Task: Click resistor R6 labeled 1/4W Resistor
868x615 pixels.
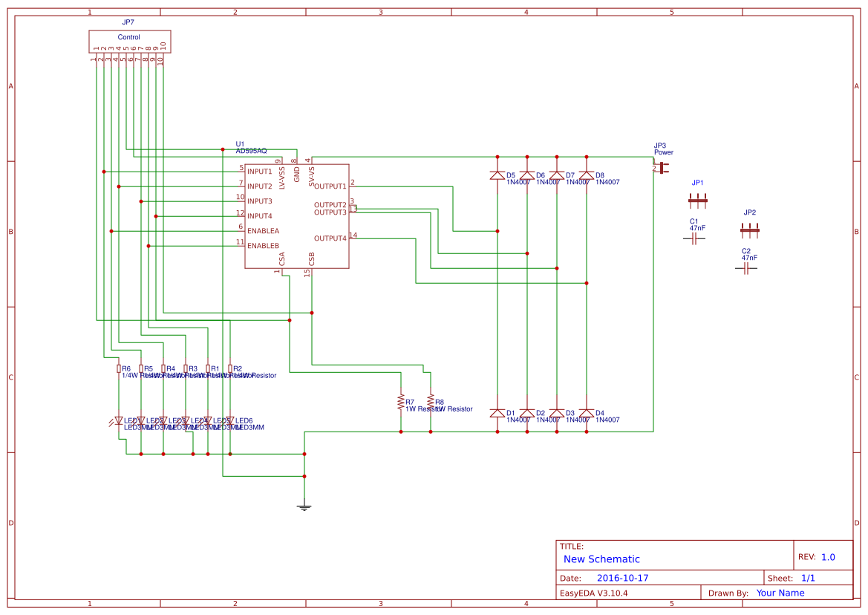Action: pos(117,368)
